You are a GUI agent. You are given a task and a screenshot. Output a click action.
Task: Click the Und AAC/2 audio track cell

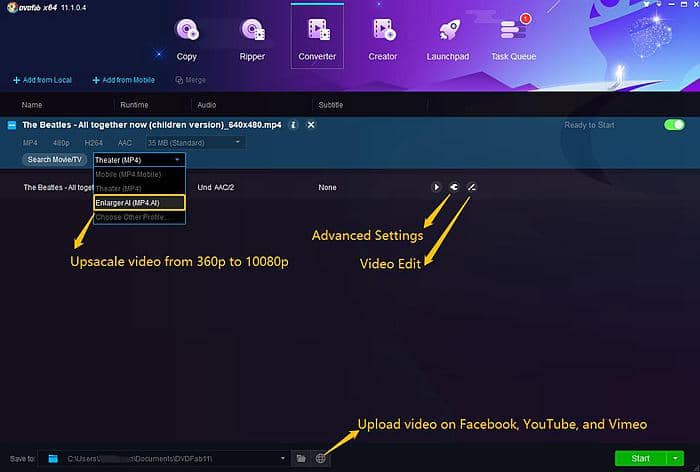click(216, 188)
